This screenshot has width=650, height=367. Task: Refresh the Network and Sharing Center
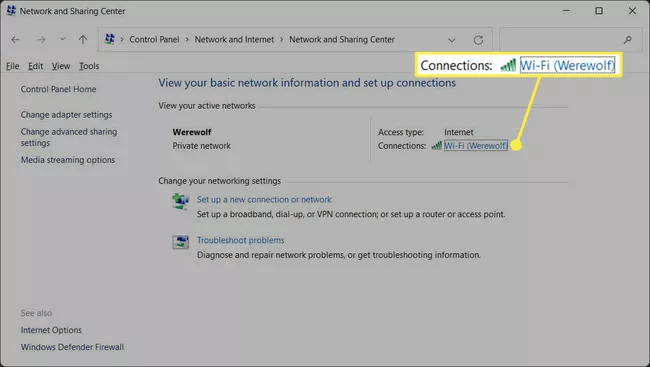(x=478, y=40)
